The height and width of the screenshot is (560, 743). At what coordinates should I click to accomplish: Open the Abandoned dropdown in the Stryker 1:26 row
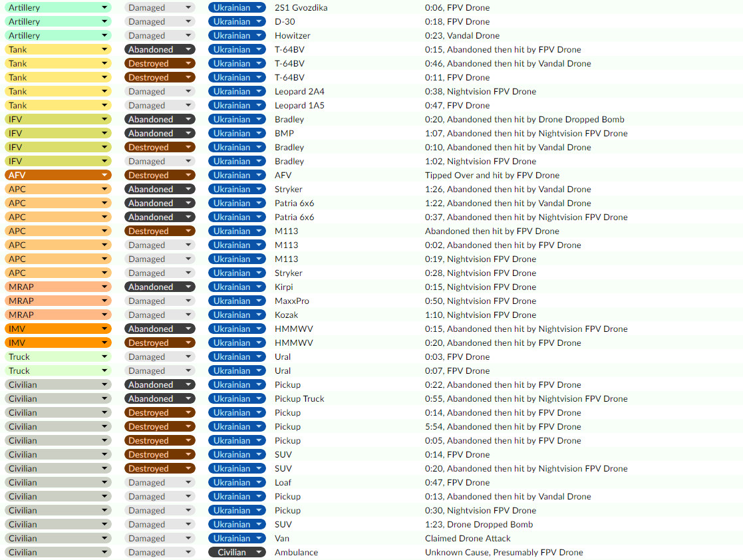click(x=160, y=190)
